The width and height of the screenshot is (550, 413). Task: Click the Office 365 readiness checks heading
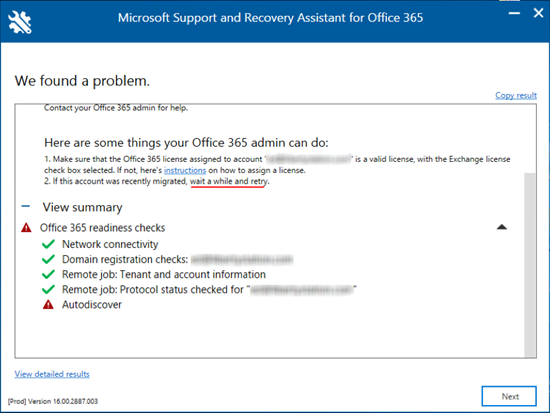tap(102, 228)
